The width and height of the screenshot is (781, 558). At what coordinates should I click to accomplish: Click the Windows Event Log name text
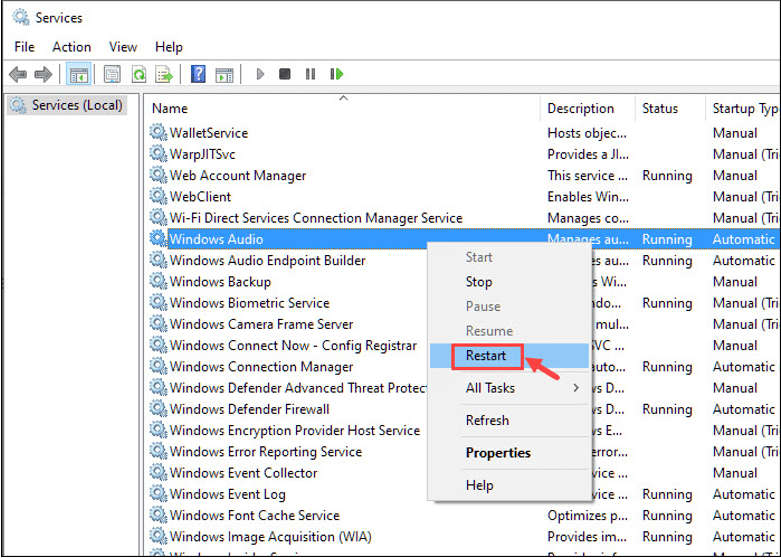(228, 494)
